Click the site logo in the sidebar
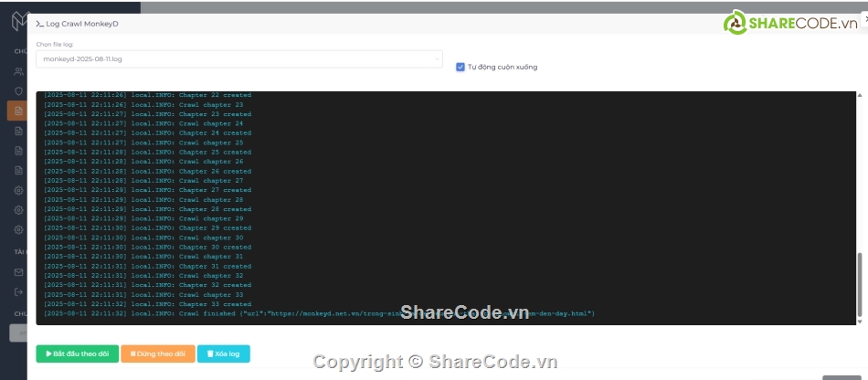This screenshot has width=868, height=380. coord(19,22)
